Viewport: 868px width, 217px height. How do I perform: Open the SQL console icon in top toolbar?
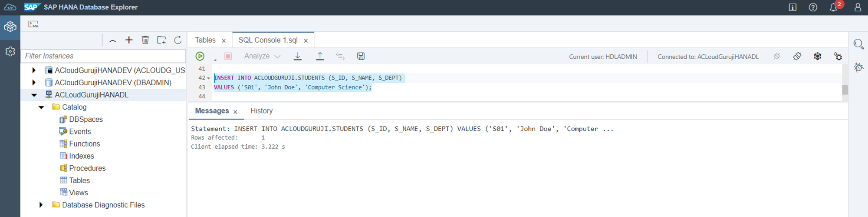(33, 24)
